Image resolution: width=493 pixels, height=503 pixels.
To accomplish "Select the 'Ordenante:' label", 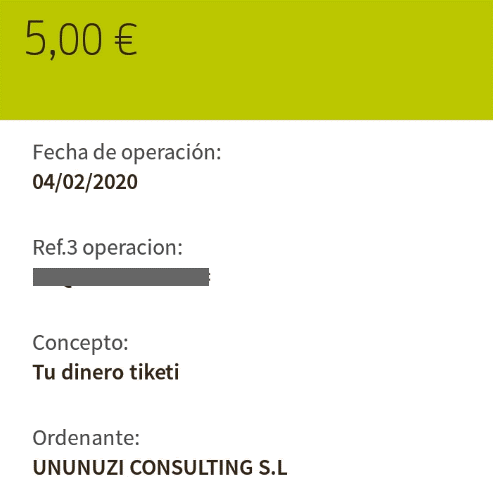I will point(86,438).
